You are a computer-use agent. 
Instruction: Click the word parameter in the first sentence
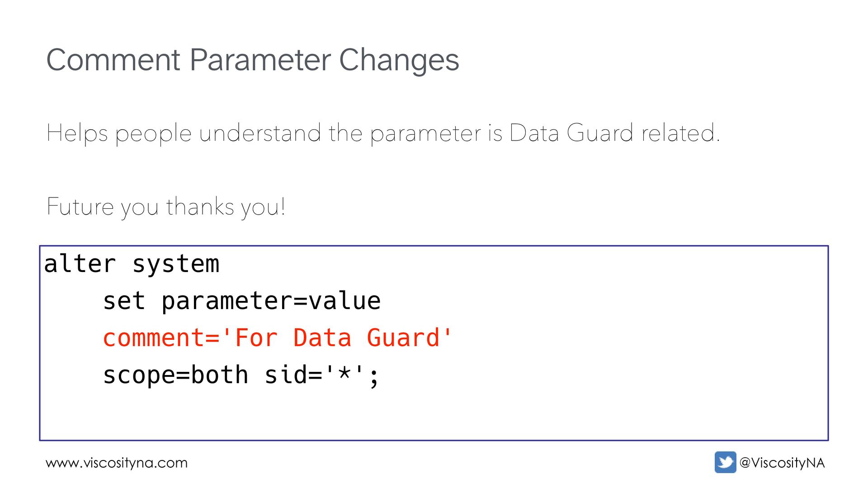(x=425, y=133)
